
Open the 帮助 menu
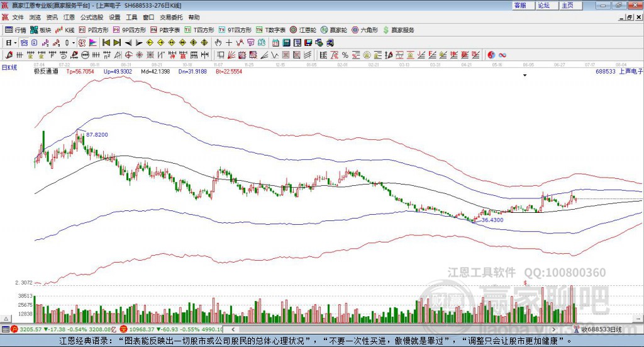pyautogui.click(x=194, y=17)
